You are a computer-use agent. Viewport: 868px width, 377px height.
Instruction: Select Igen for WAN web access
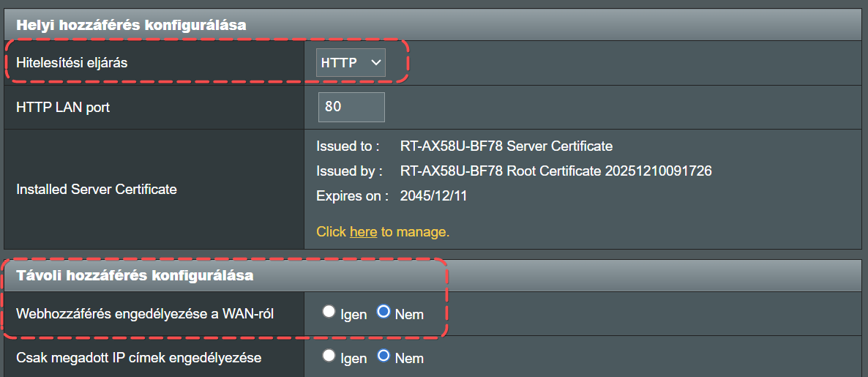tap(329, 313)
